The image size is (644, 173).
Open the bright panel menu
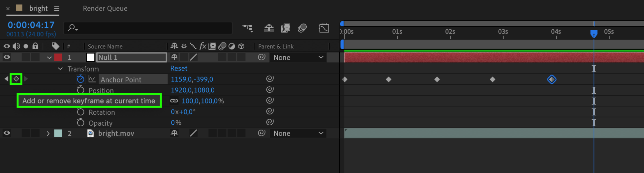[x=57, y=9]
